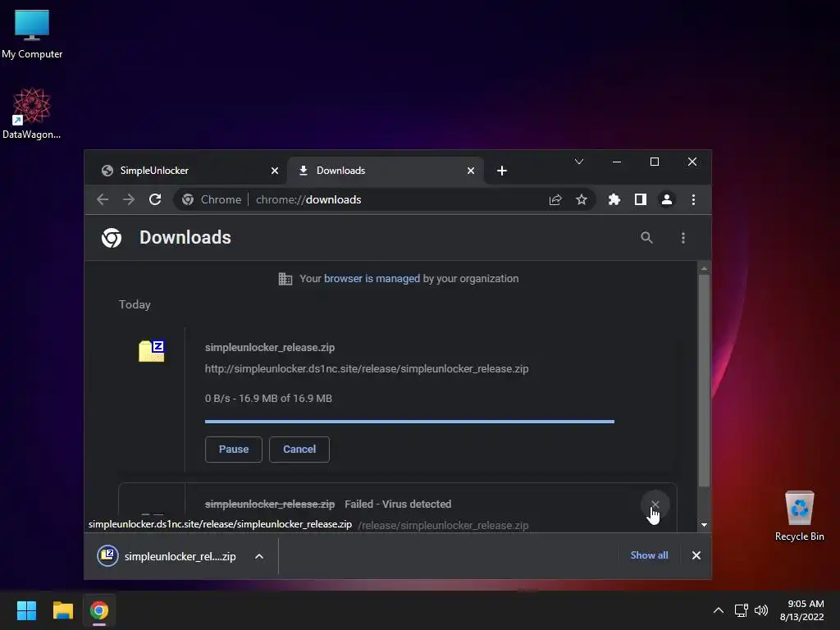The width and height of the screenshot is (840, 630).
Task: Search downloads with magnifier icon
Action: point(646,237)
